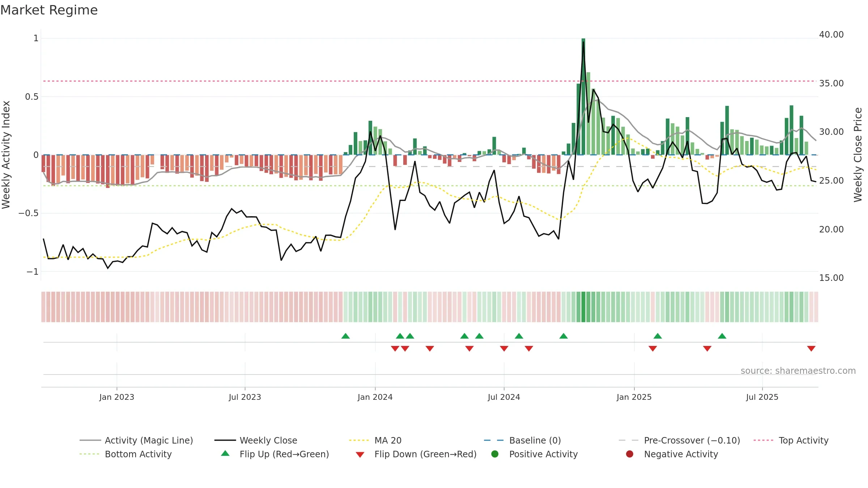
Task: Click the Jan 2023 x-axis label
Action: 117,397
